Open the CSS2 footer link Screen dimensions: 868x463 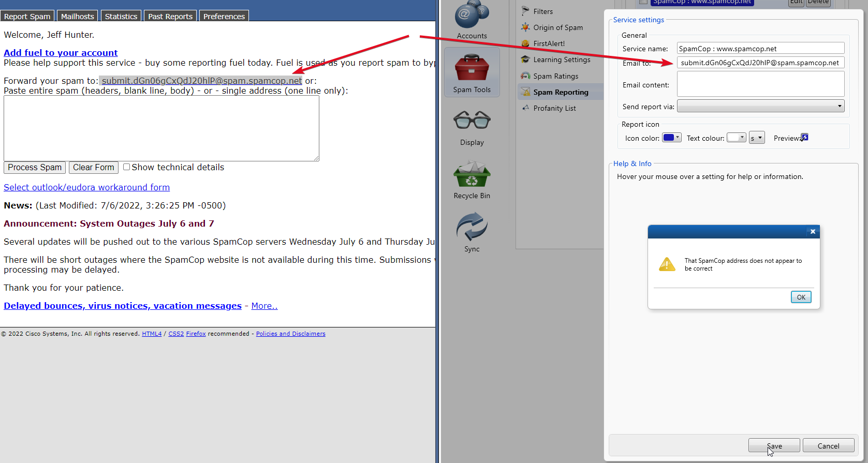pyautogui.click(x=176, y=334)
